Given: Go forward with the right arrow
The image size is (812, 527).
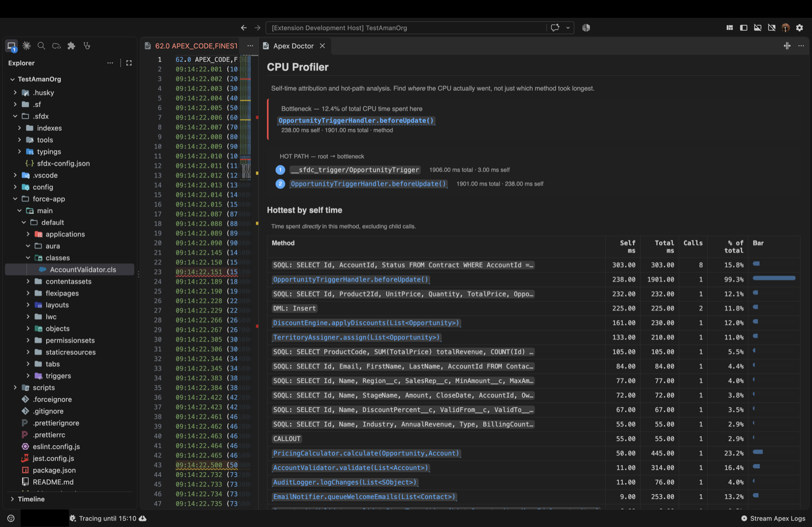Looking at the screenshot, I should (257, 28).
